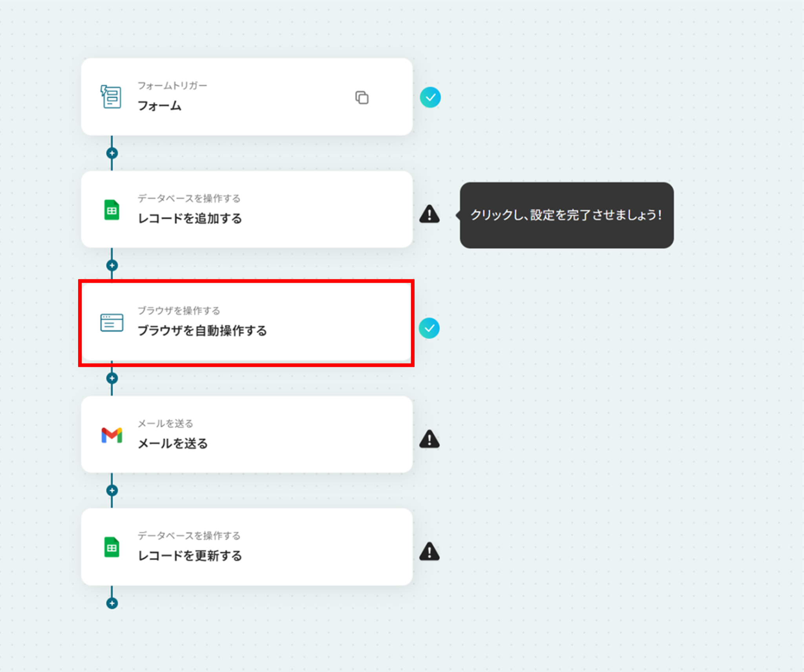The height and width of the screenshot is (672, 804).
Task: Click the copy icon on Form trigger card
Action: [x=362, y=97]
